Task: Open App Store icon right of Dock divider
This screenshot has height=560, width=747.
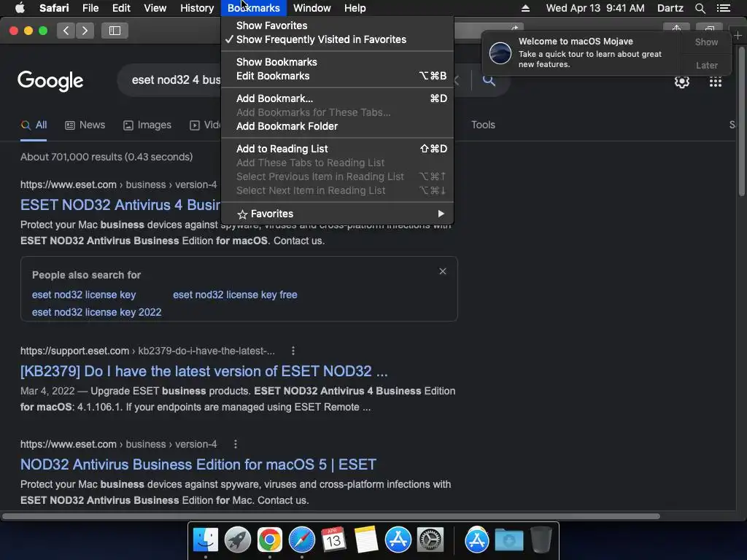Action: [x=477, y=540]
